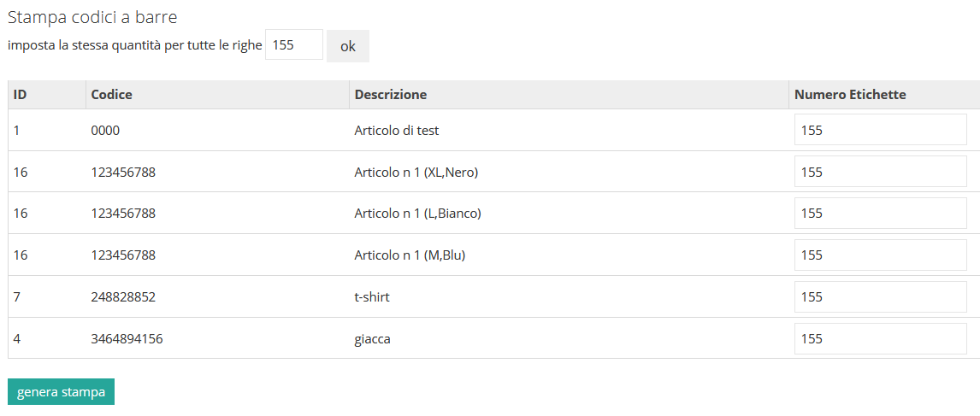Edit label count for giacca row
Screen dimensions: 980x416
point(880,338)
